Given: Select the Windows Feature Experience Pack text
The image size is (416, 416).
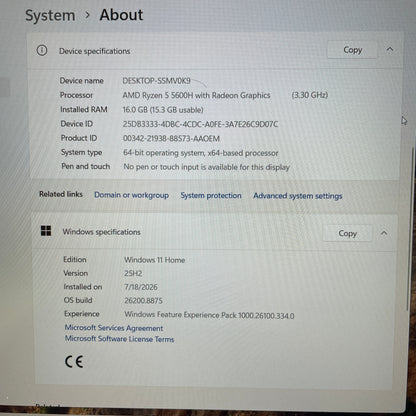Looking at the screenshot, I should coord(209,315).
